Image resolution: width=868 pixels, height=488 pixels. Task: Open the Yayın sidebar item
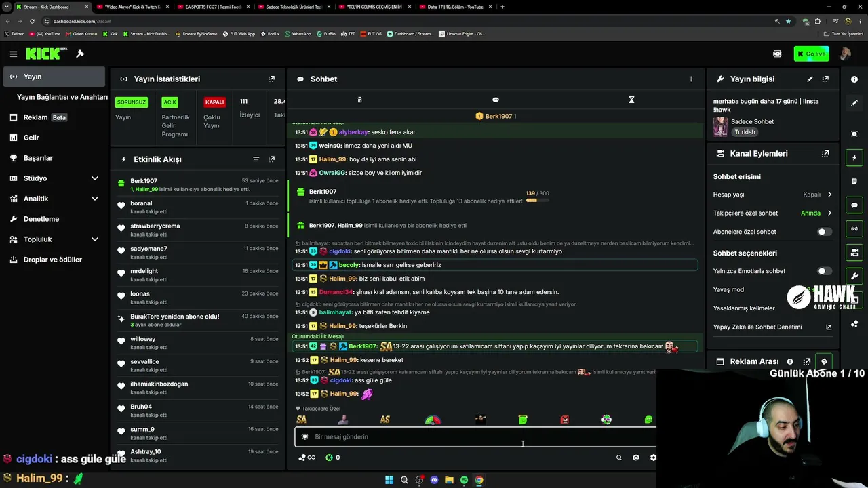54,77
